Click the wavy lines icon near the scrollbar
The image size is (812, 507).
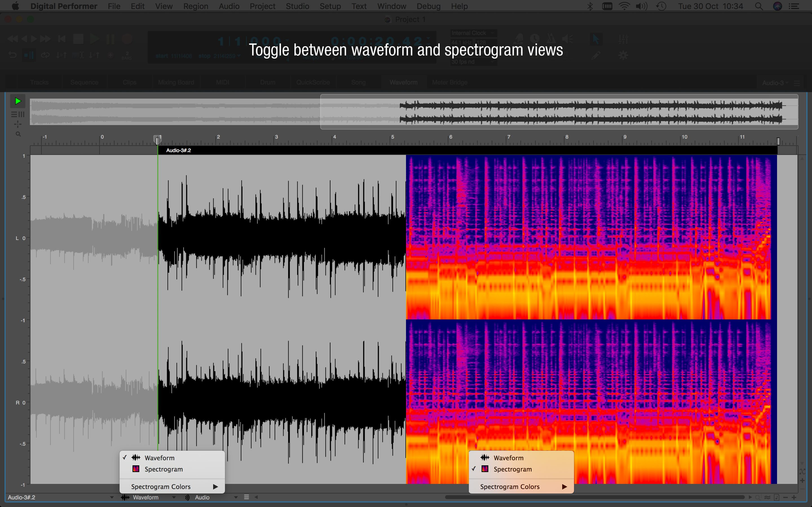(x=767, y=497)
